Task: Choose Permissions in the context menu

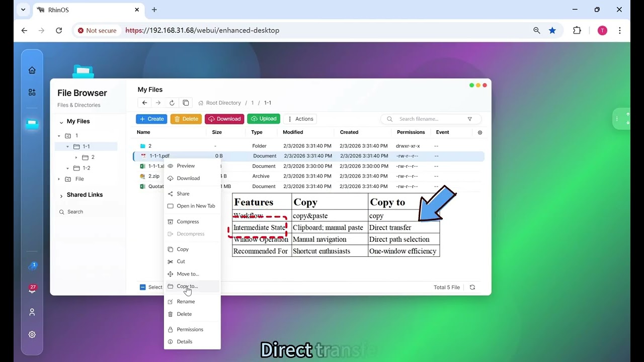Action: point(192,329)
